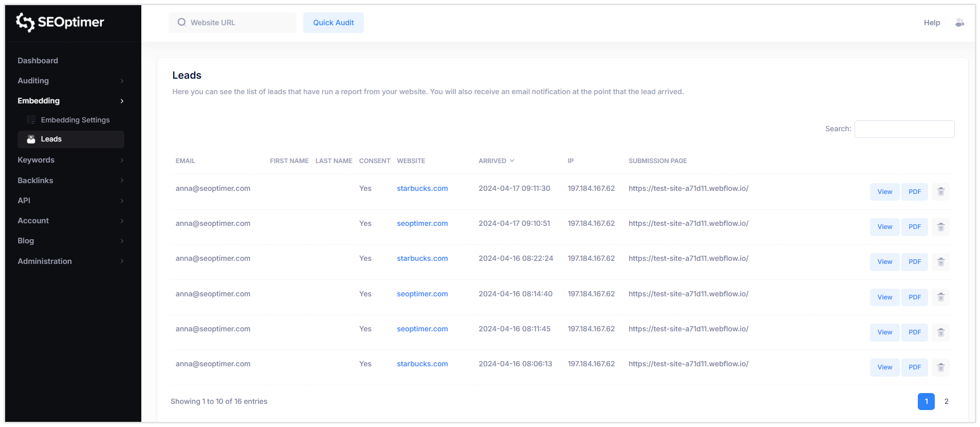Download PDF for the 08:06:13 lead
This screenshot has width=980, height=427.
pos(914,367)
